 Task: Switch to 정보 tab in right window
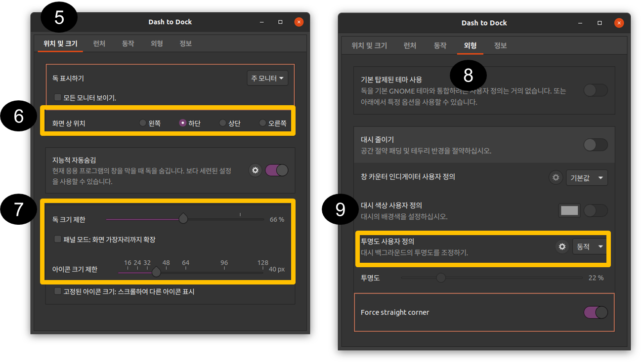pos(500,45)
